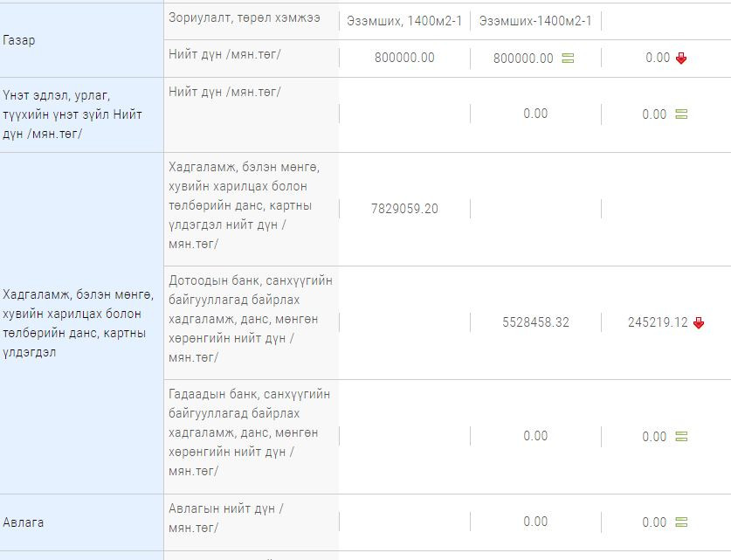Click the Газар category header cell

coord(81,40)
